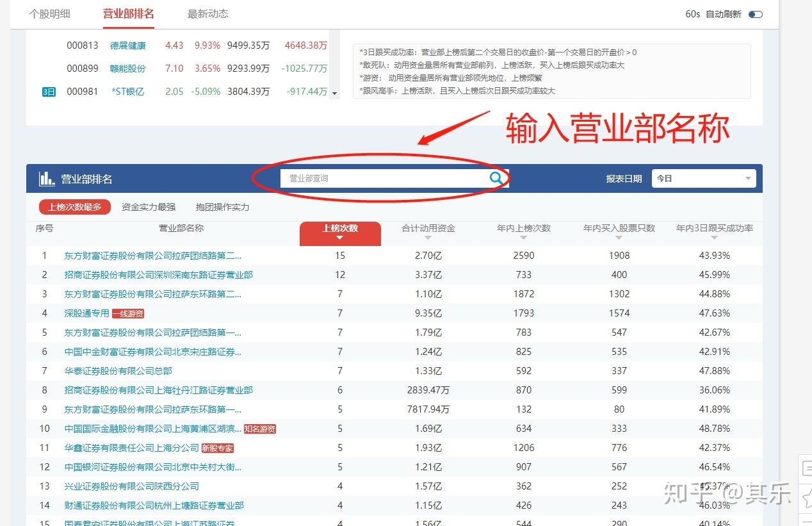Open rank 9 东方财富拉萨东环路第一 link
The height and width of the screenshot is (526, 812).
[153, 409]
